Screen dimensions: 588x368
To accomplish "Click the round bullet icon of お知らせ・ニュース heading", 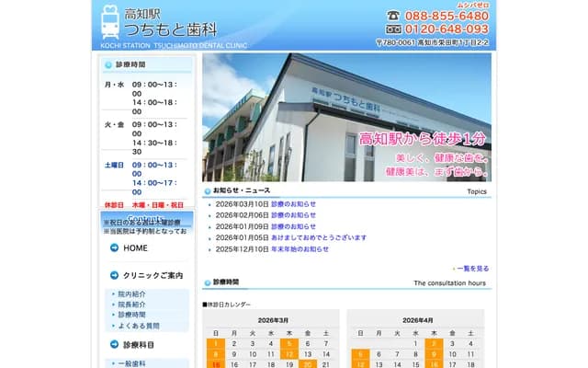I will 208,191.
